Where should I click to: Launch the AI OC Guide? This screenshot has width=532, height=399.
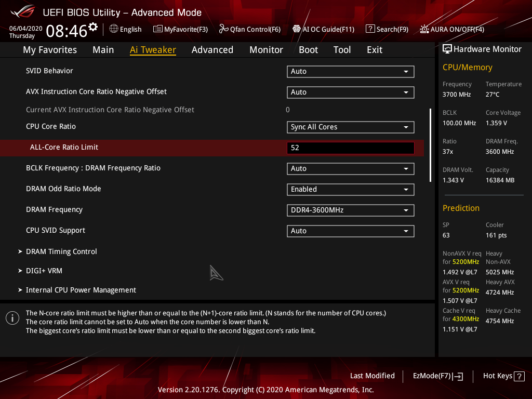323,29
